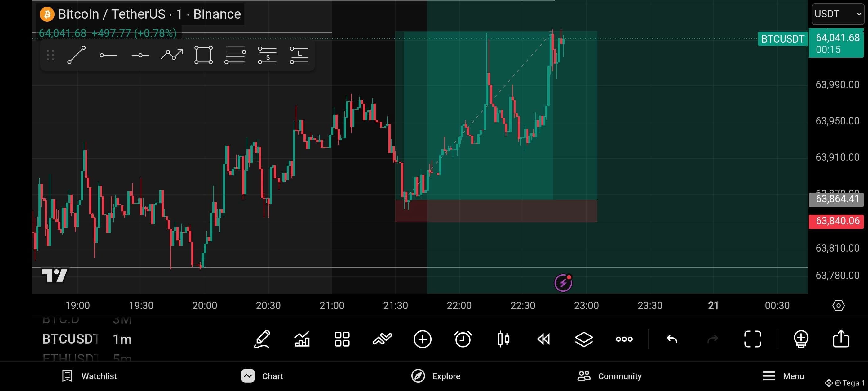Click the purple lightning event marker
This screenshot has height=391, width=868.
click(x=563, y=283)
